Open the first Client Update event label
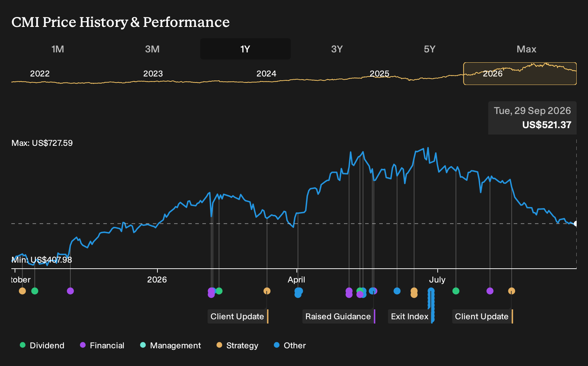This screenshot has height=366, width=588. [x=238, y=316]
